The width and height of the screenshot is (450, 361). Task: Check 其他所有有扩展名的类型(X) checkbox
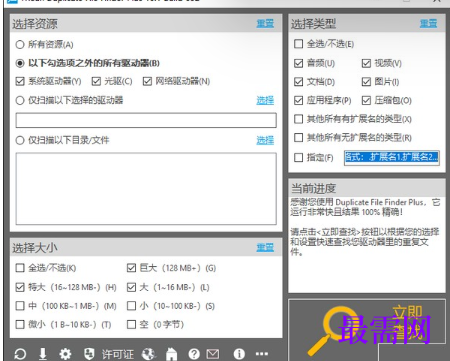299,119
